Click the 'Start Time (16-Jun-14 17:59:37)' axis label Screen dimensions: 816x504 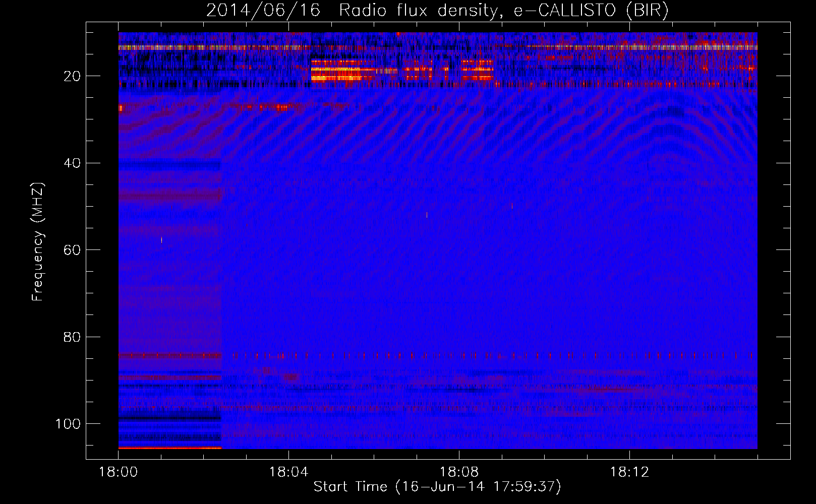click(437, 487)
